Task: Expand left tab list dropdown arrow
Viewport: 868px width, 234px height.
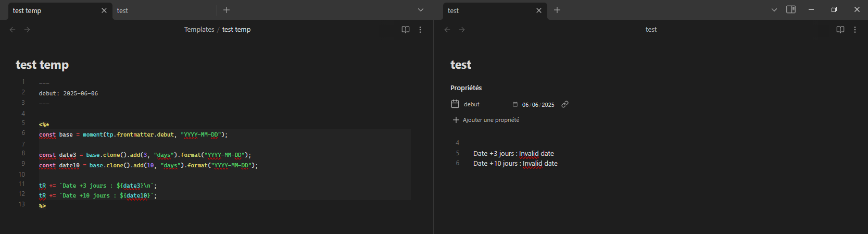Action: (421, 10)
